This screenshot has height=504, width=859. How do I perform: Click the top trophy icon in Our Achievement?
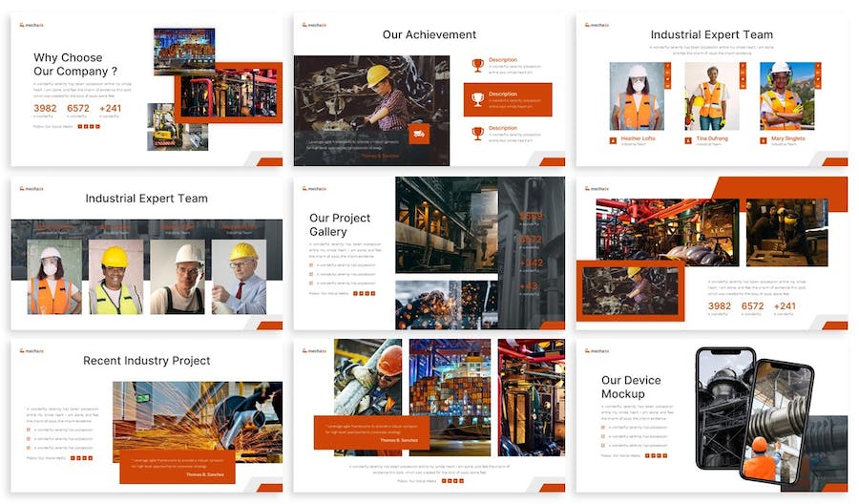coord(477,65)
